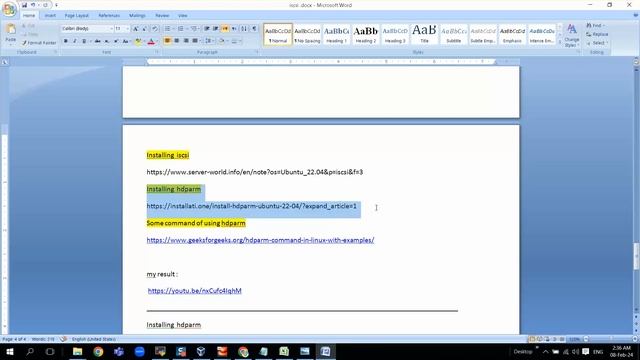This screenshot has width=640, height=360.
Task: Customize the Quick Access toolbar dropdown
Action: [56, 5]
